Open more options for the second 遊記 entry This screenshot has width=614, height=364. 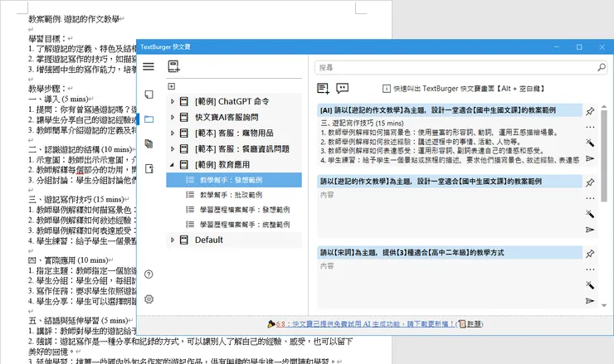pos(590,198)
